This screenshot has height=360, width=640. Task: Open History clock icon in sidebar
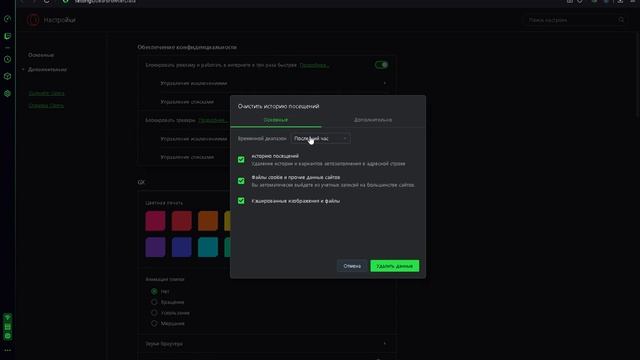pos(7,60)
